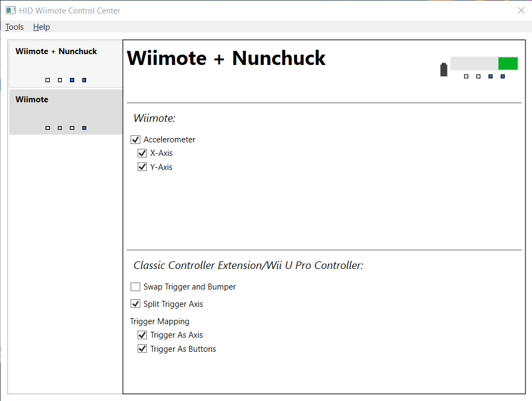Uncheck the X-Axis option
The height and width of the screenshot is (401, 532).
142,153
